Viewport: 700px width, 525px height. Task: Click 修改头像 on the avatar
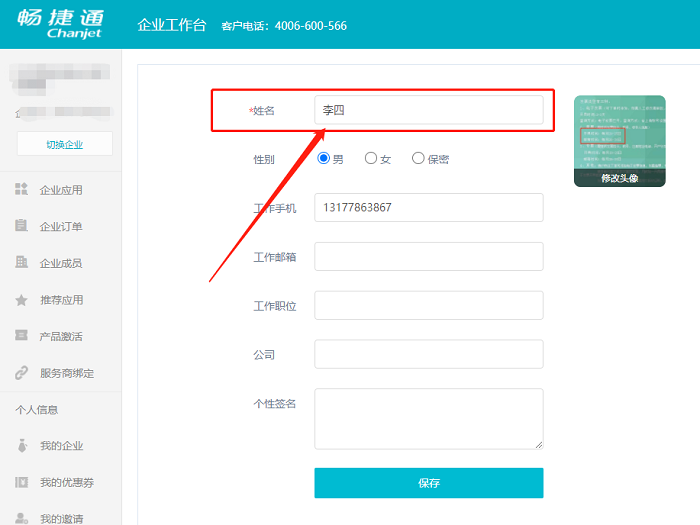[619, 178]
